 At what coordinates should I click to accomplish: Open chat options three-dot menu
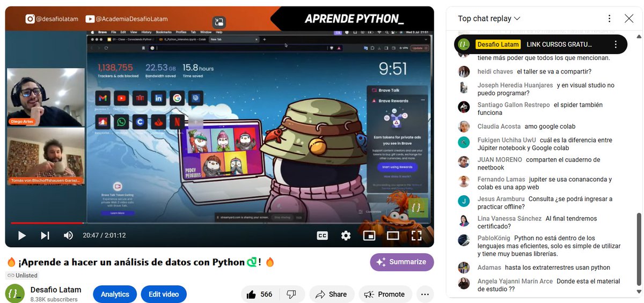(609, 19)
